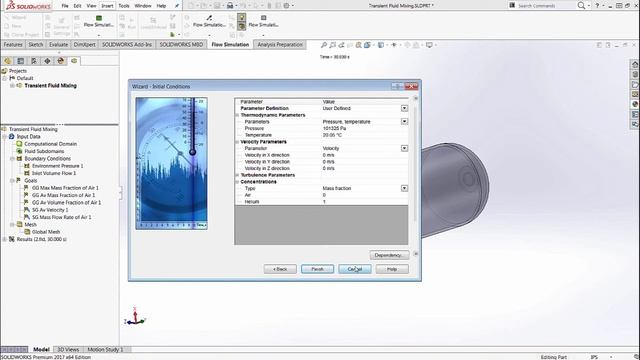The image size is (640, 360).
Task: Select GG Max Mass Fraction of Air 1
Action: coord(65,188)
